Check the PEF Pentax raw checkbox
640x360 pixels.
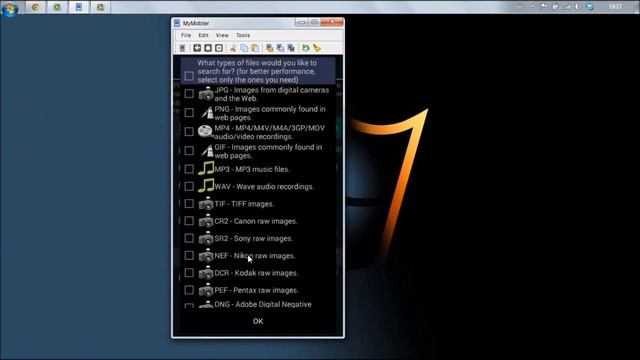tap(189, 290)
